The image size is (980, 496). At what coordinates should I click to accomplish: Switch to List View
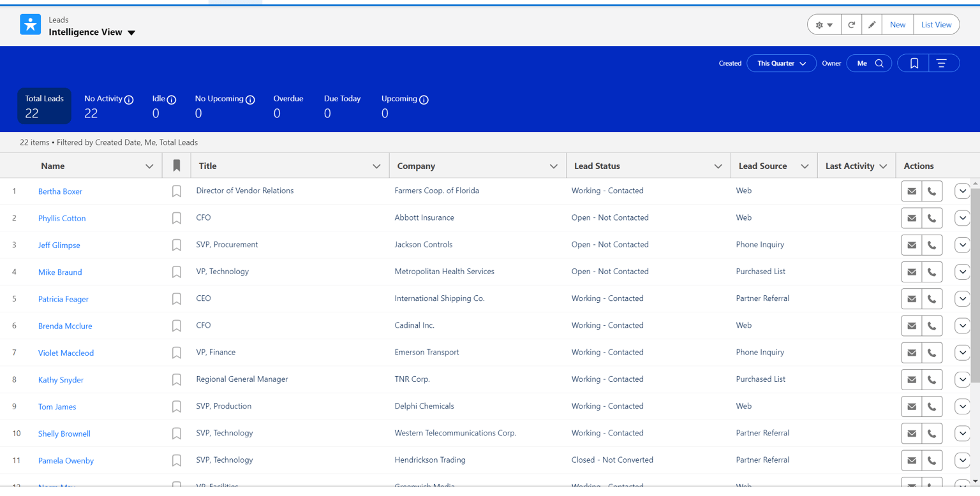pyautogui.click(x=936, y=25)
